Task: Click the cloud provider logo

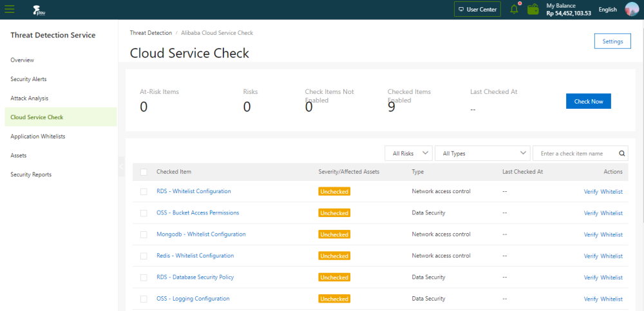Action: pyautogui.click(x=39, y=10)
